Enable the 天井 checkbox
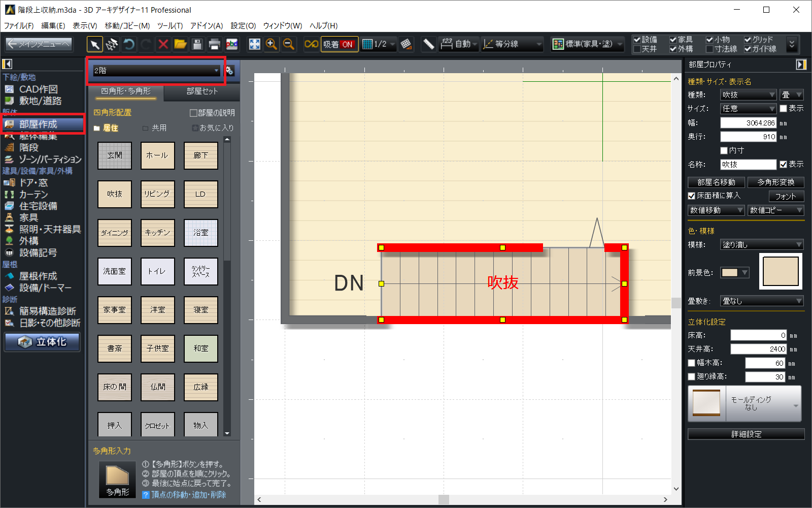Image resolution: width=812 pixels, height=508 pixels. point(637,49)
